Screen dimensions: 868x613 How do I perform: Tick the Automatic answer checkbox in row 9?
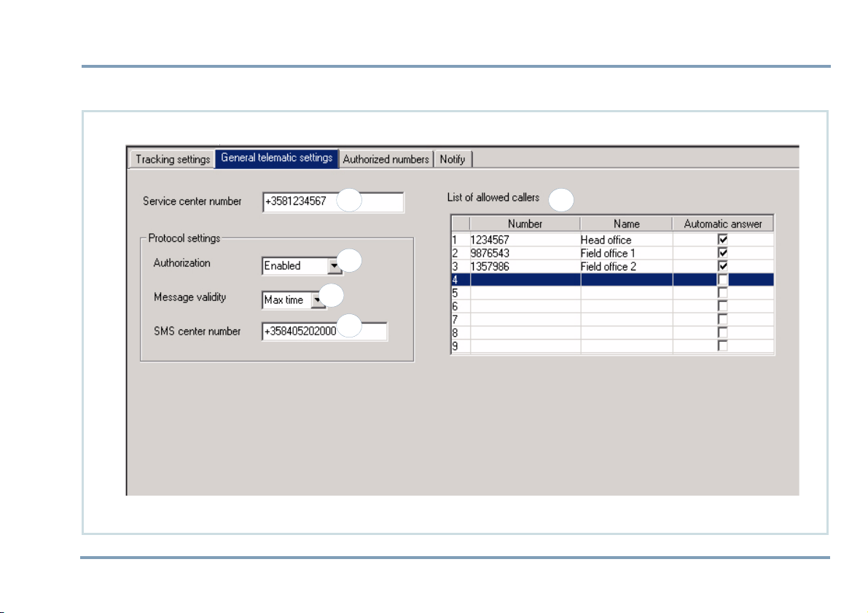click(722, 345)
